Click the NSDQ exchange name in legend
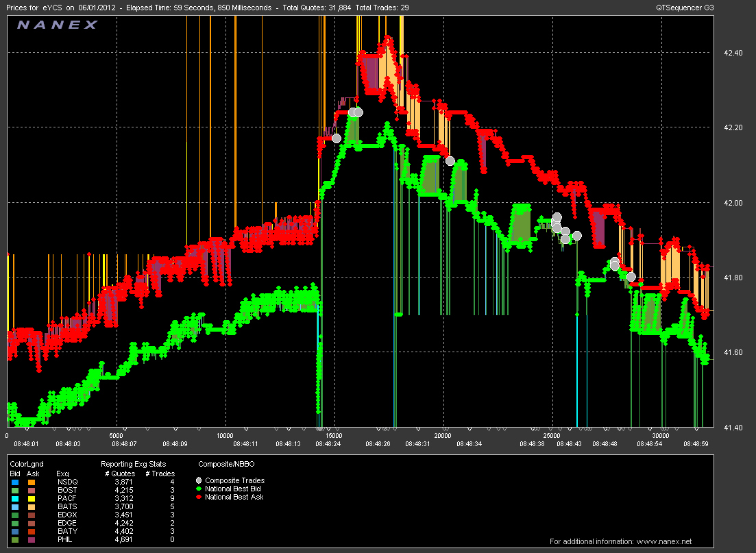756x553 pixels. [x=67, y=482]
